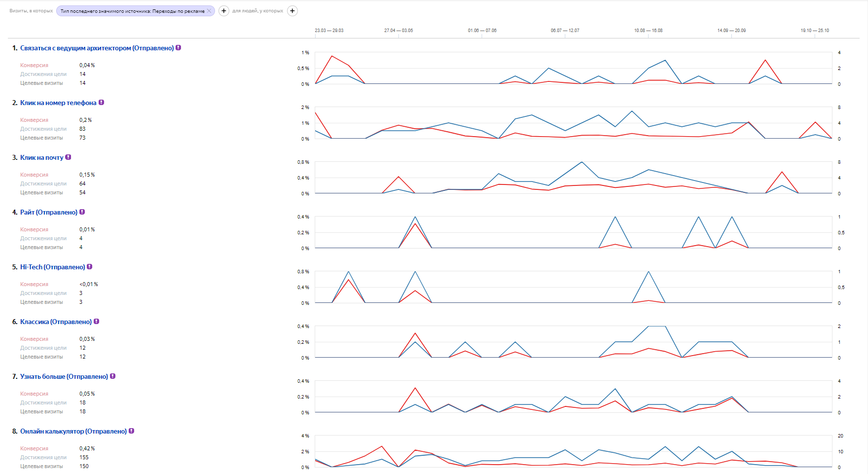The image size is (868, 474).
Task: Click timeline label 06.07 — 12.07
Action: (x=565, y=31)
